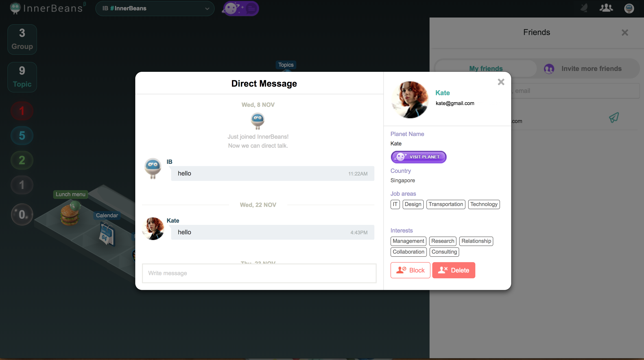Screen dimensions: 644x360
Task: Select the IT job area tag
Action: click(x=395, y=204)
